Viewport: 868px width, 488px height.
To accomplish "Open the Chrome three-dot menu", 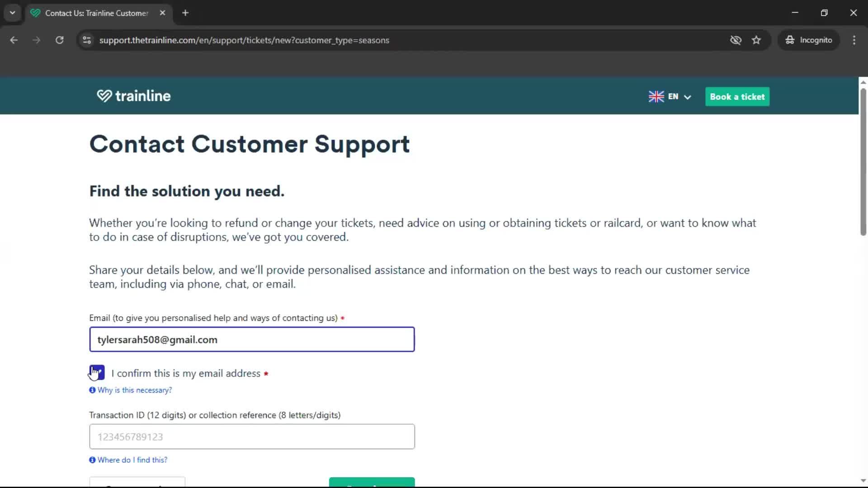I will tap(854, 40).
